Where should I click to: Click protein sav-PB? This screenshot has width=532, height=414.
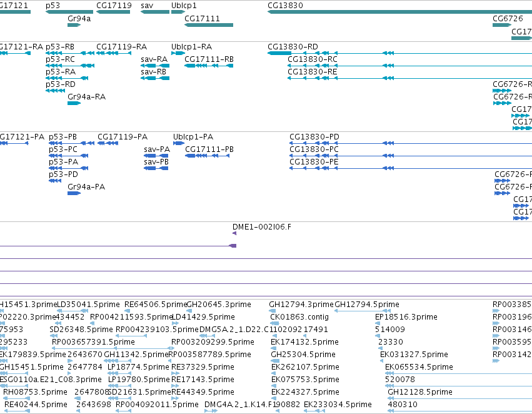pos(156,162)
